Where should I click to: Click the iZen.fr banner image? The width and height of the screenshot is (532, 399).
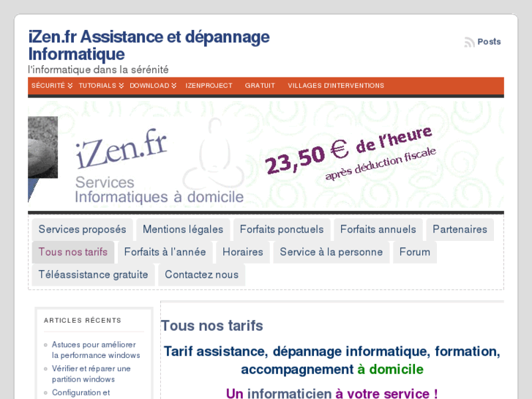click(x=266, y=155)
